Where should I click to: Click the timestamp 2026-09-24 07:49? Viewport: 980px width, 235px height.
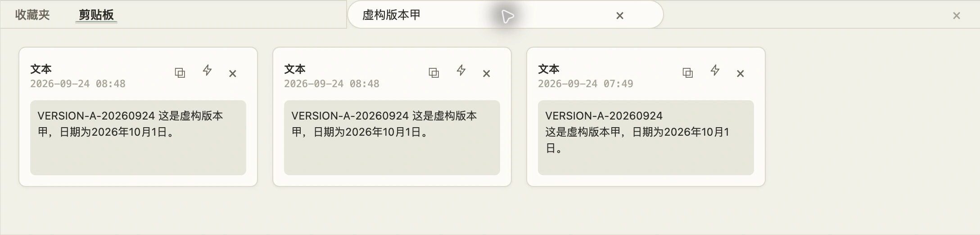[x=585, y=84]
